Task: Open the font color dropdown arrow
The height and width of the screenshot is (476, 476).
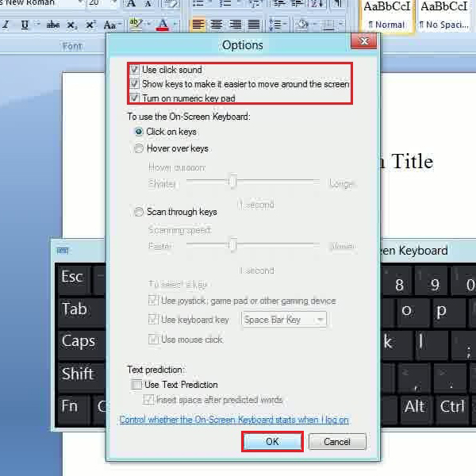Action: 175,24
